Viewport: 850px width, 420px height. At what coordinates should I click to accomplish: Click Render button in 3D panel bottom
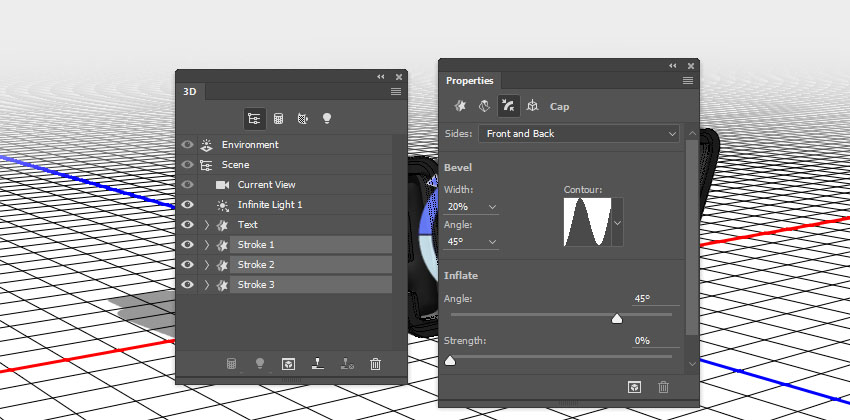pyautogui.click(x=288, y=364)
